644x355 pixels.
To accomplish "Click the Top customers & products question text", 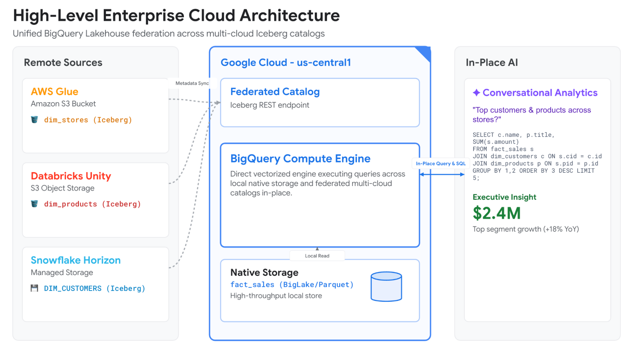I will tap(532, 115).
